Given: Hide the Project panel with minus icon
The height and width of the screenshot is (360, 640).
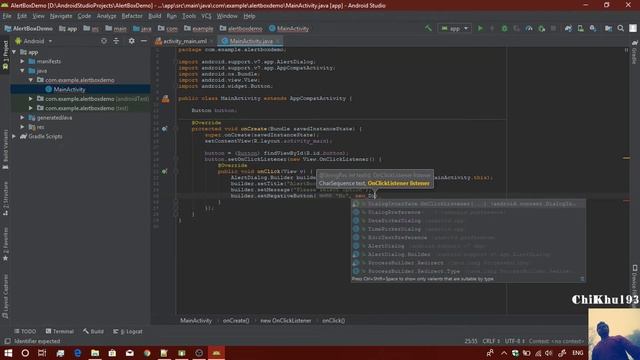Looking at the screenshot, I should point(144,41).
